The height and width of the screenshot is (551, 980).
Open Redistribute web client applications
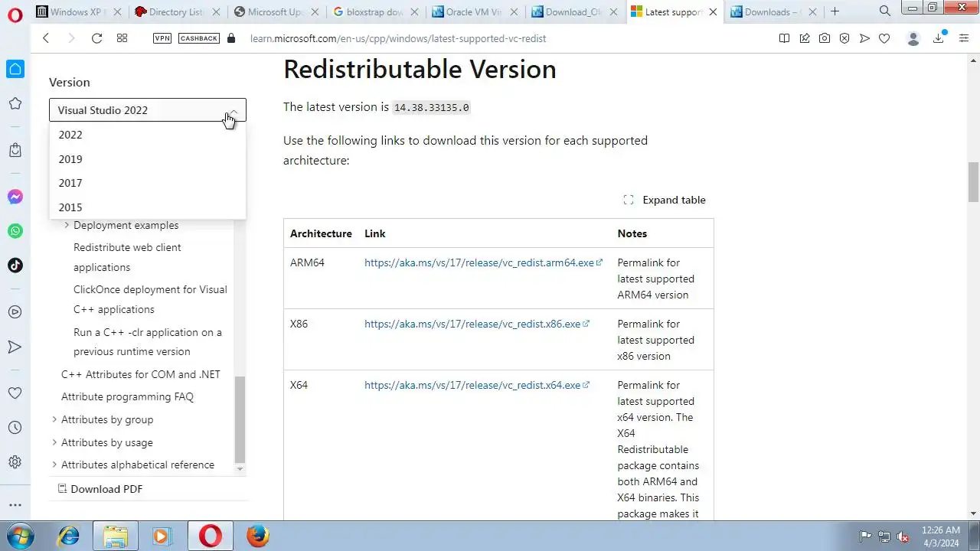click(127, 257)
